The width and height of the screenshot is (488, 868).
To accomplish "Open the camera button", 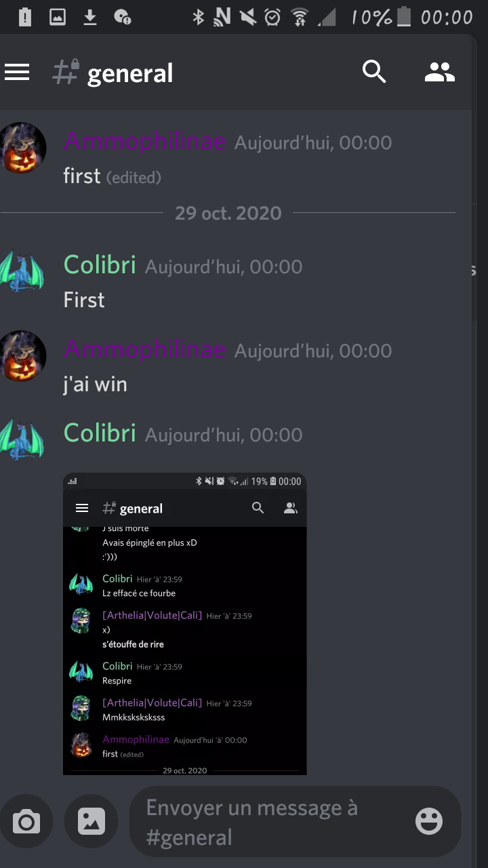I will pyautogui.click(x=26, y=822).
